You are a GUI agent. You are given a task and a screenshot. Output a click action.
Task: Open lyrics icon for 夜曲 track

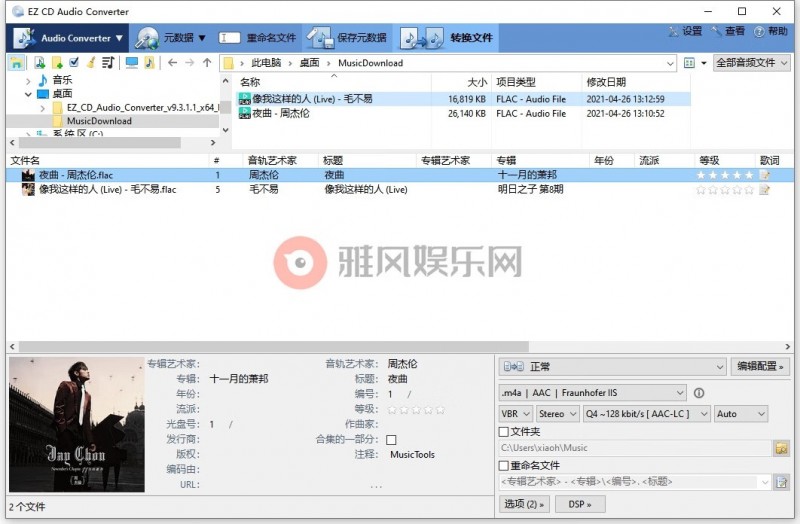pyautogui.click(x=765, y=175)
